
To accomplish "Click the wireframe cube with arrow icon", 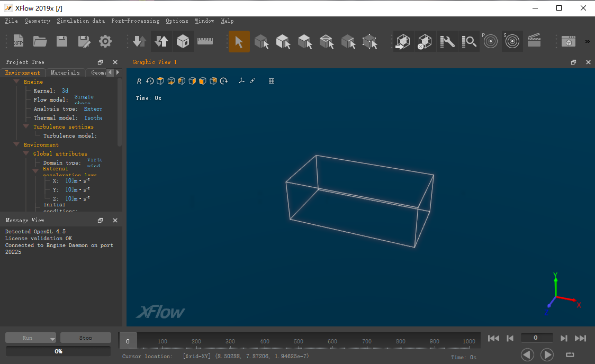I will (x=403, y=41).
